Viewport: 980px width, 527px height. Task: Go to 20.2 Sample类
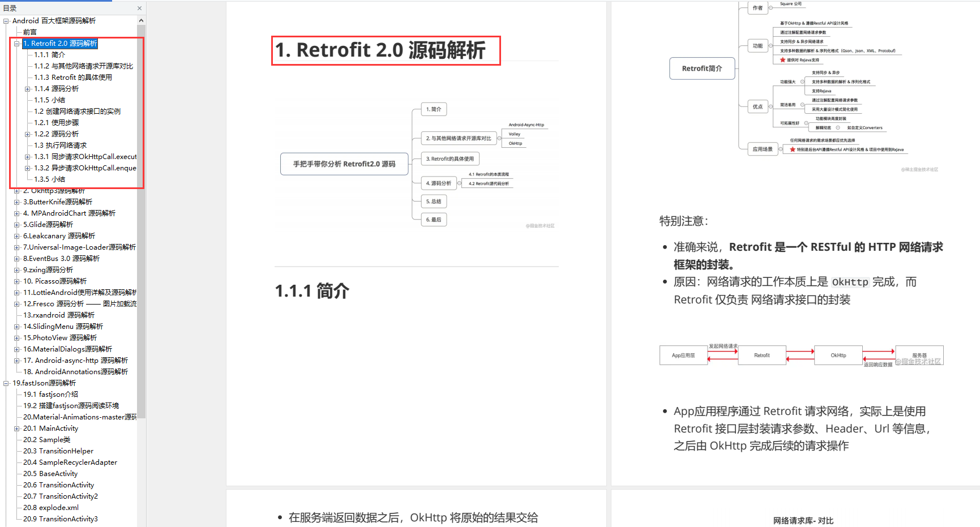pyautogui.click(x=47, y=440)
